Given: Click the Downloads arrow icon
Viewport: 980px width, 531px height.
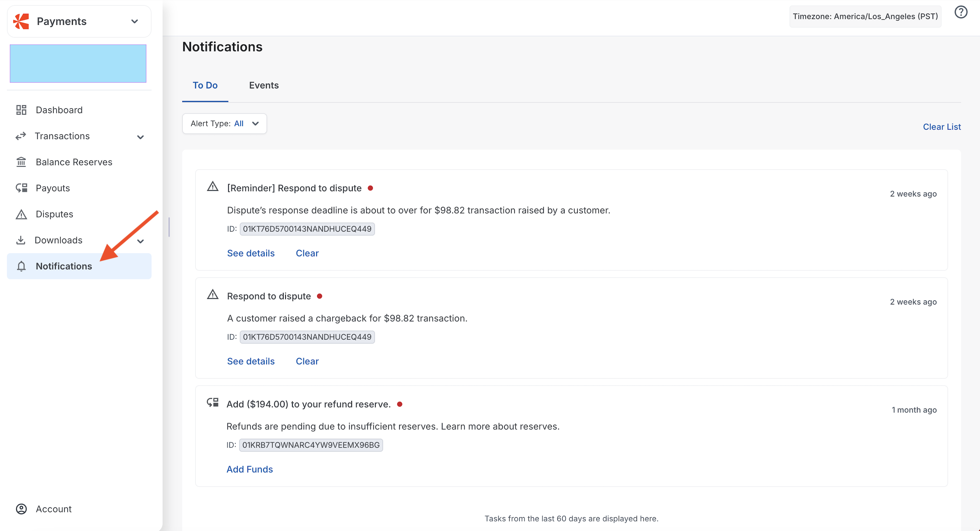Looking at the screenshot, I should [x=21, y=240].
